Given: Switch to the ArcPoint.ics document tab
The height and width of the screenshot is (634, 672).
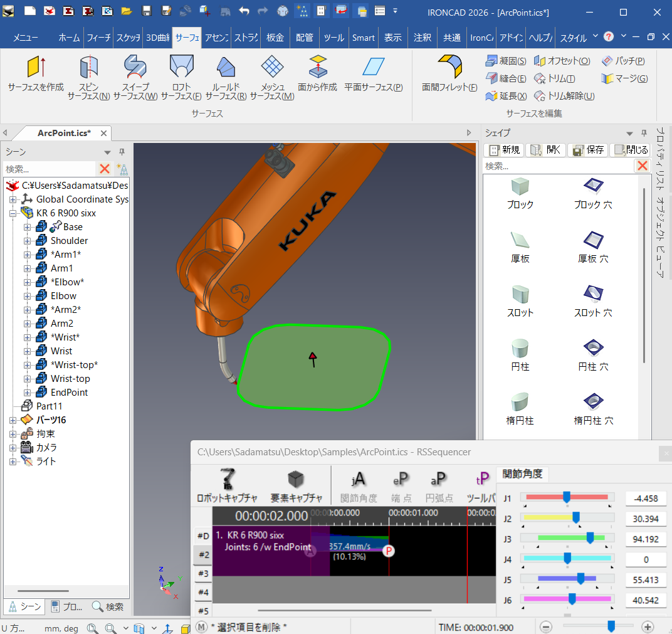Looking at the screenshot, I should (x=64, y=133).
